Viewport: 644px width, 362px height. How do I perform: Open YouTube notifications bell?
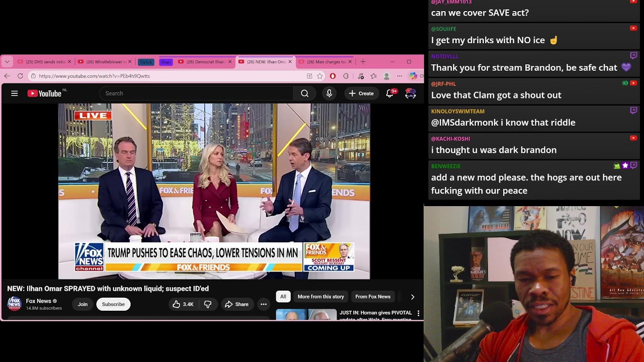point(390,94)
